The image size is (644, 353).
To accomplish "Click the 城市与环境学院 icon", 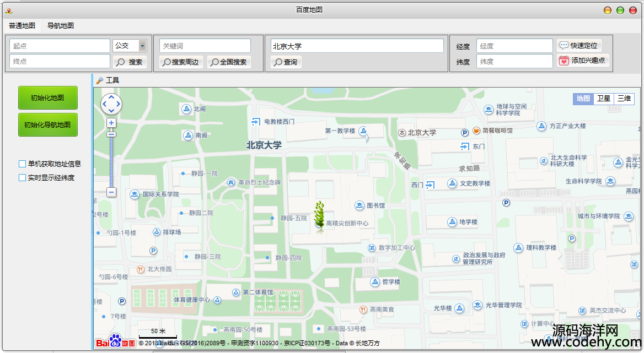I will (x=629, y=216).
